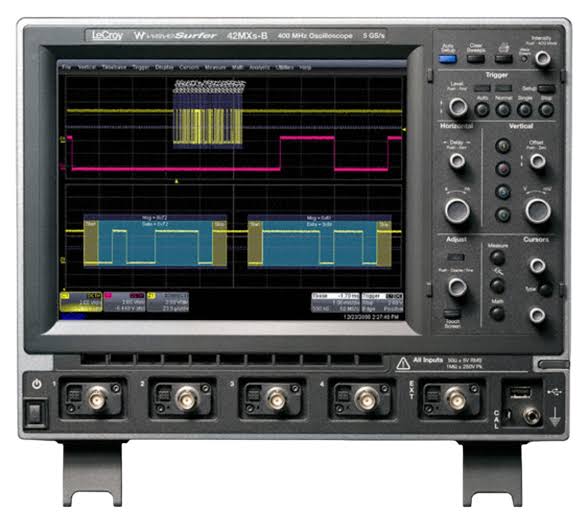Touch the EXT trigger BNC connector

pos(455,400)
